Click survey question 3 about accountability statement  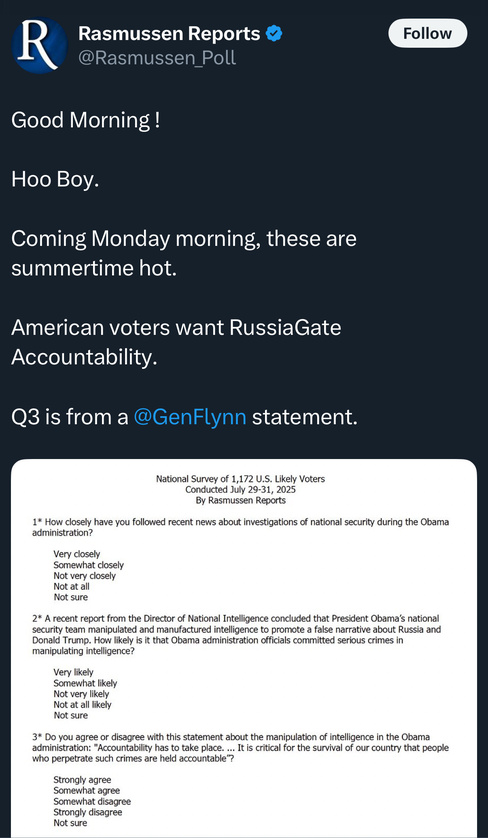click(241, 748)
